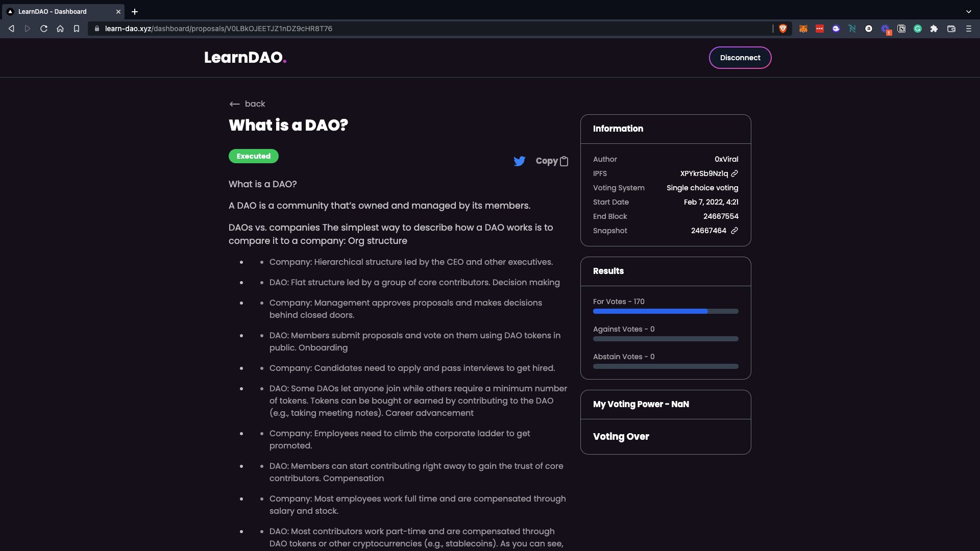Screen dimensions: 980x551
Task: Click the dashboard proposals menu item
Action: point(247,103)
